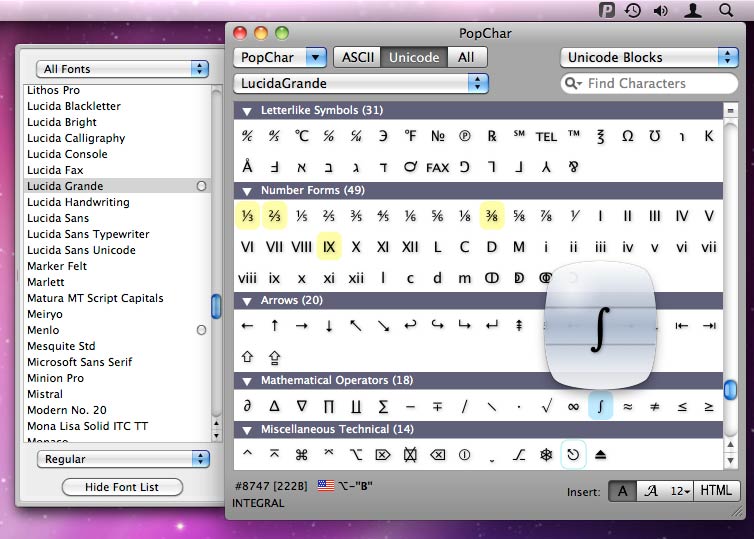Open Time Machine menu bar icon

(x=633, y=10)
